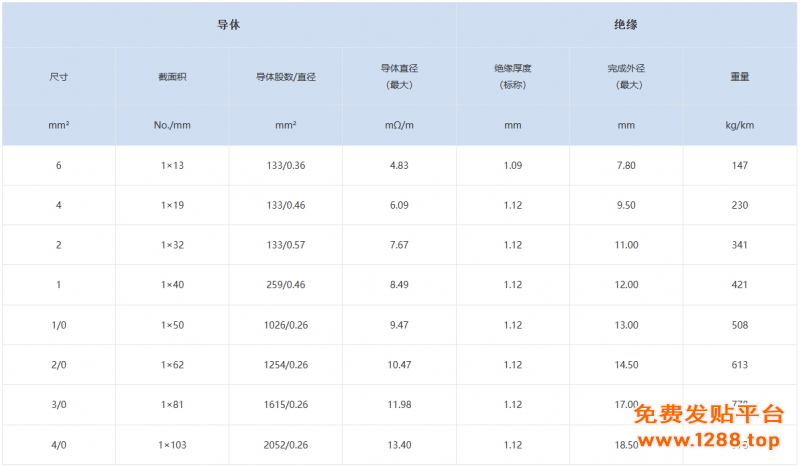Click the '1×13' cell

tap(172, 165)
